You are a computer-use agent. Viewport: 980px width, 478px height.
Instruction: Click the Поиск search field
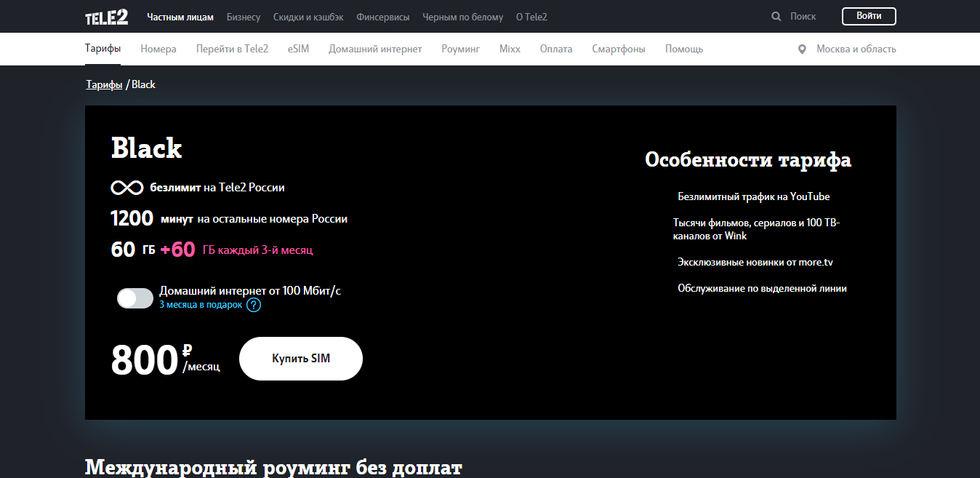pyautogui.click(x=803, y=16)
